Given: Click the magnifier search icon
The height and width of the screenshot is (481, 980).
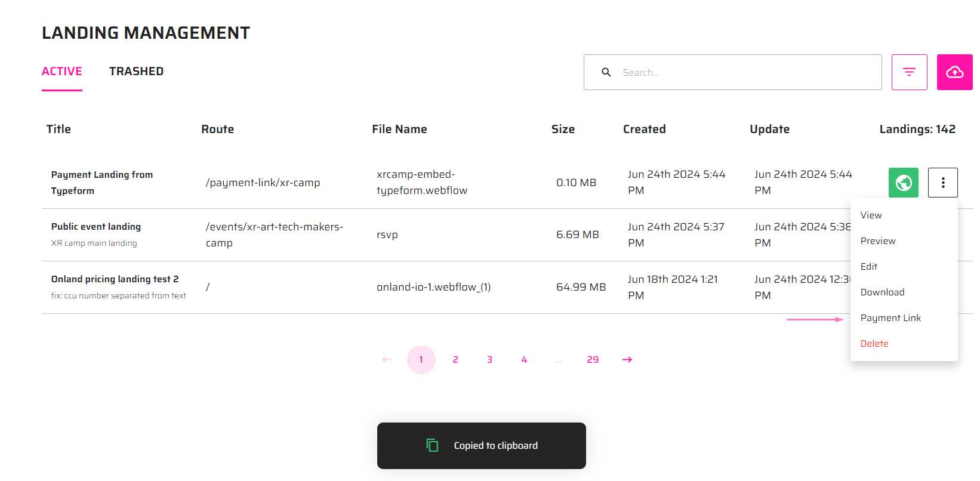Looking at the screenshot, I should [606, 72].
